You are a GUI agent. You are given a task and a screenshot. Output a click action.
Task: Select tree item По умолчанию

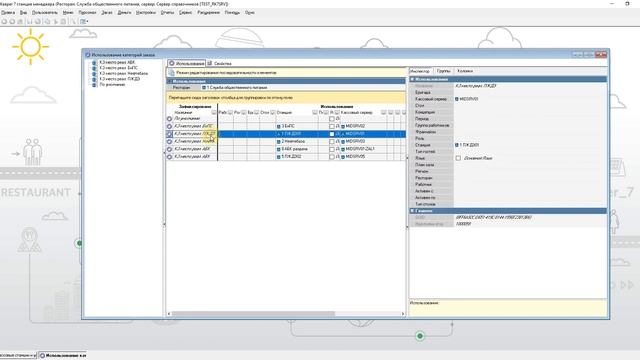(112, 84)
